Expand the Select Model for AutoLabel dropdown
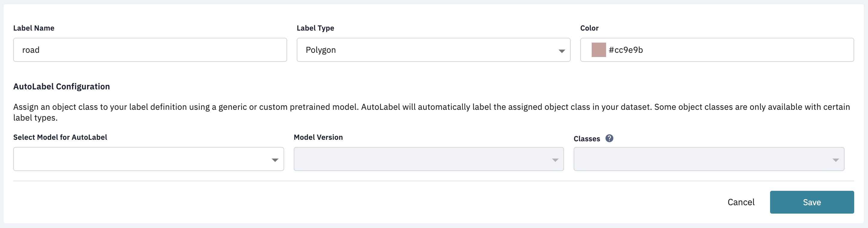The height and width of the screenshot is (228, 868). (149, 159)
